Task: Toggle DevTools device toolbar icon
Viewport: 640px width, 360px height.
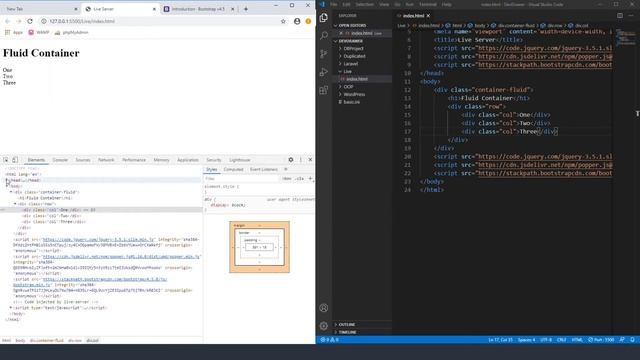Action: 15,160
